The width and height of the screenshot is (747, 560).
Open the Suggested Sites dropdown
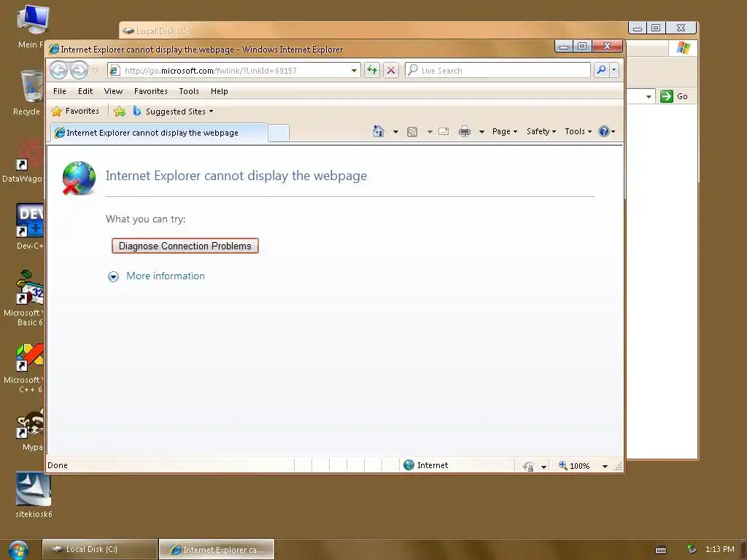174,112
